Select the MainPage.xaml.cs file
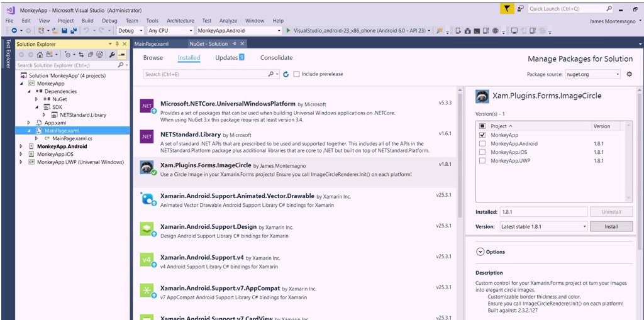644x320 pixels. 72,138
